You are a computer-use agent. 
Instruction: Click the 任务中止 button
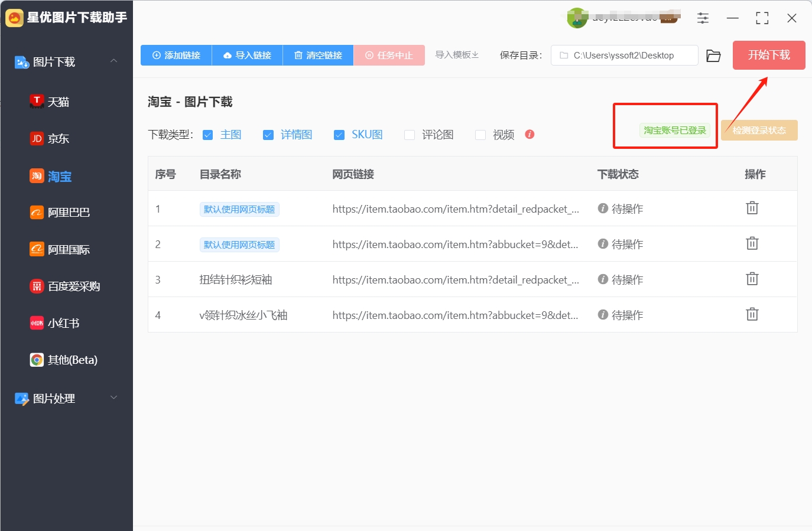389,55
